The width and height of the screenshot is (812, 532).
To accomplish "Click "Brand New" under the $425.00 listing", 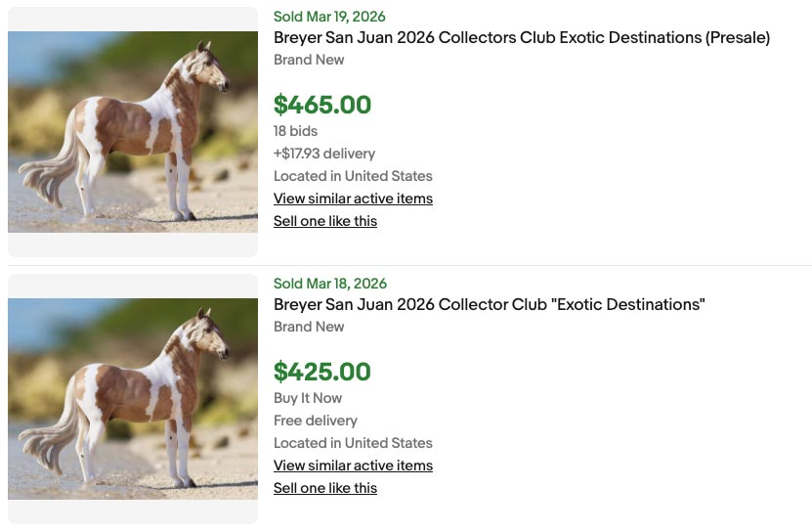I will 309,327.
